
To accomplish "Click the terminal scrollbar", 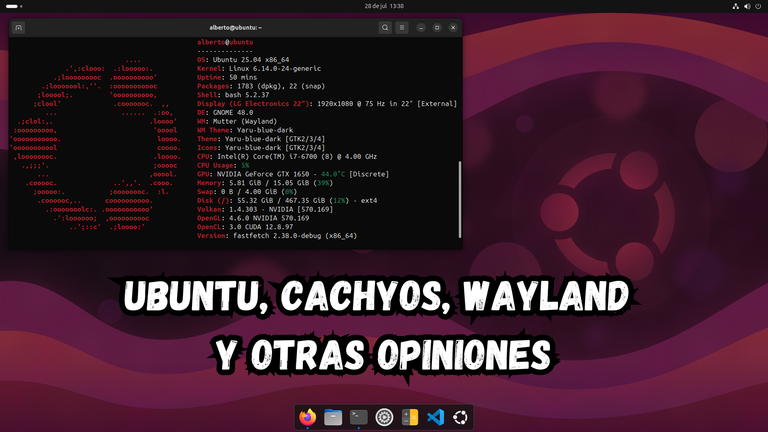I will pyautogui.click(x=459, y=199).
